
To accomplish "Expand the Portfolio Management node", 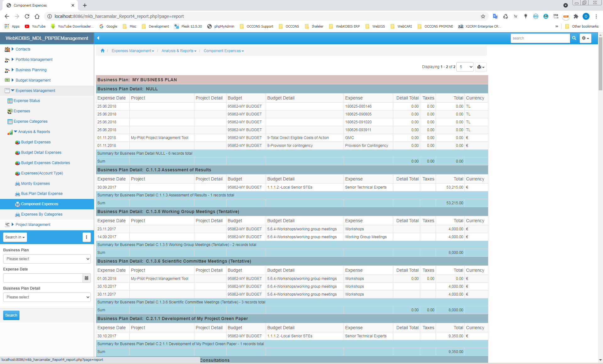I will click(13, 59).
